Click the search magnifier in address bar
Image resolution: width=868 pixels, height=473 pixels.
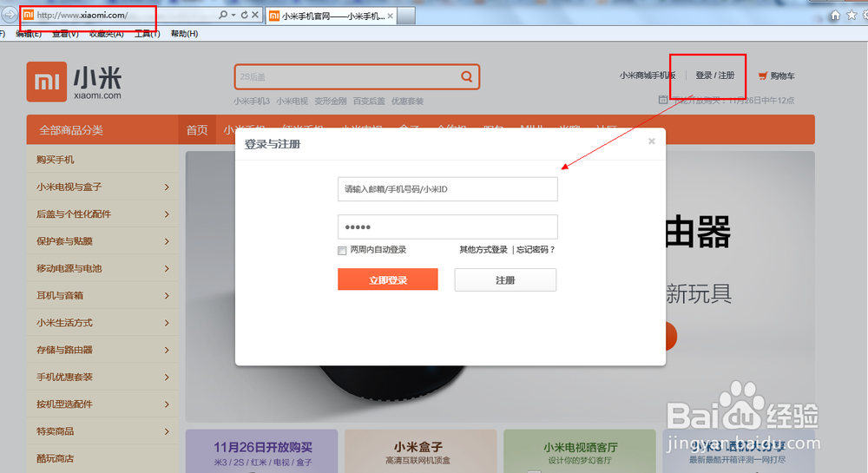pos(222,15)
